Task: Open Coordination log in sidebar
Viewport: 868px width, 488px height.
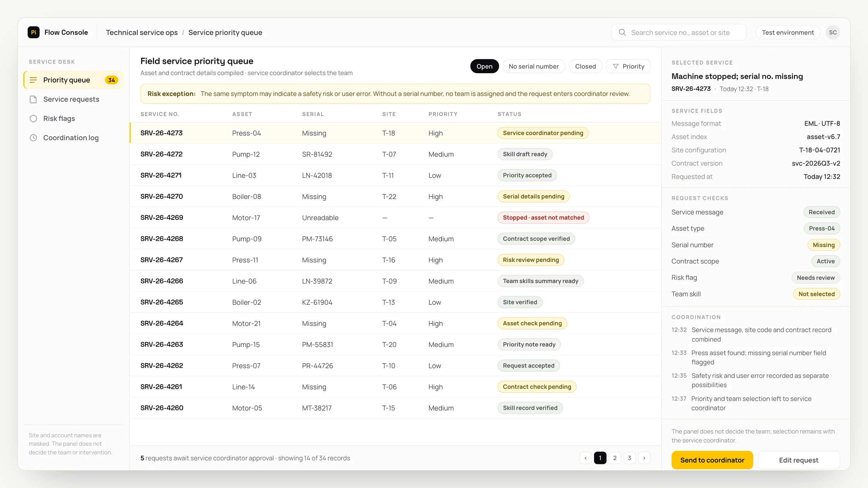Action: click(x=74, y=138)
